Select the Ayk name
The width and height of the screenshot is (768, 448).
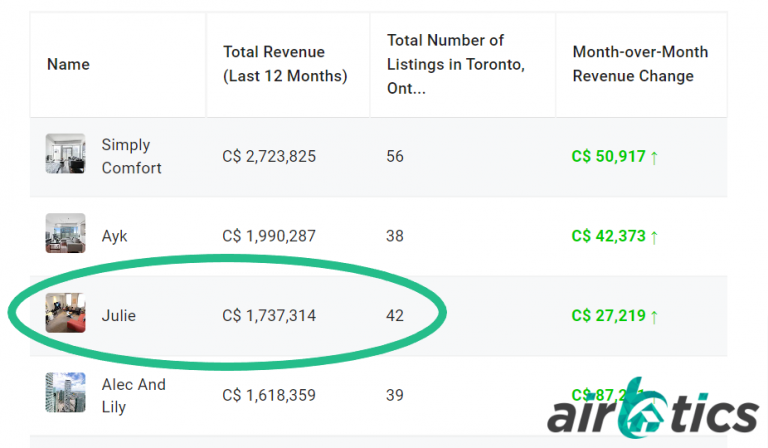[x=114, y=236]
